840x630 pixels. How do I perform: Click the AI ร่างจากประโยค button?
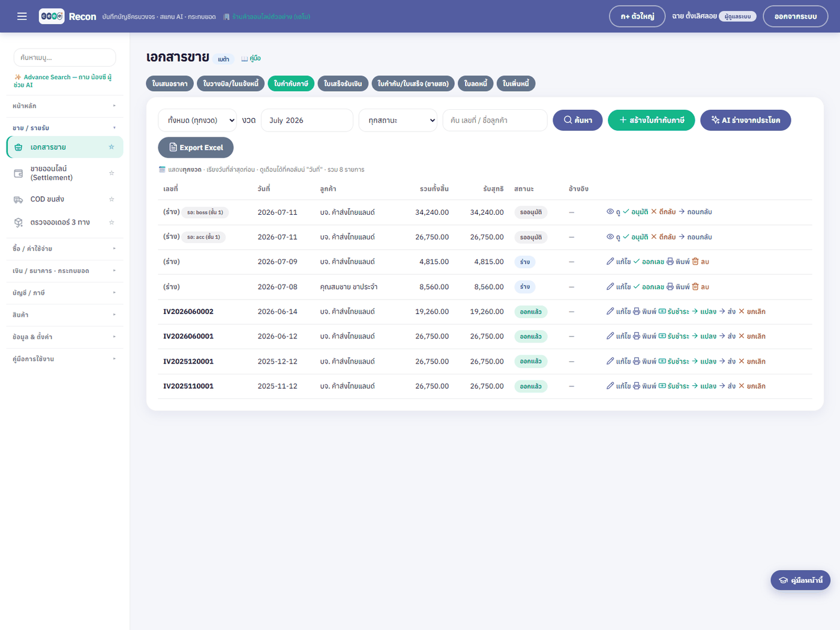746,120
